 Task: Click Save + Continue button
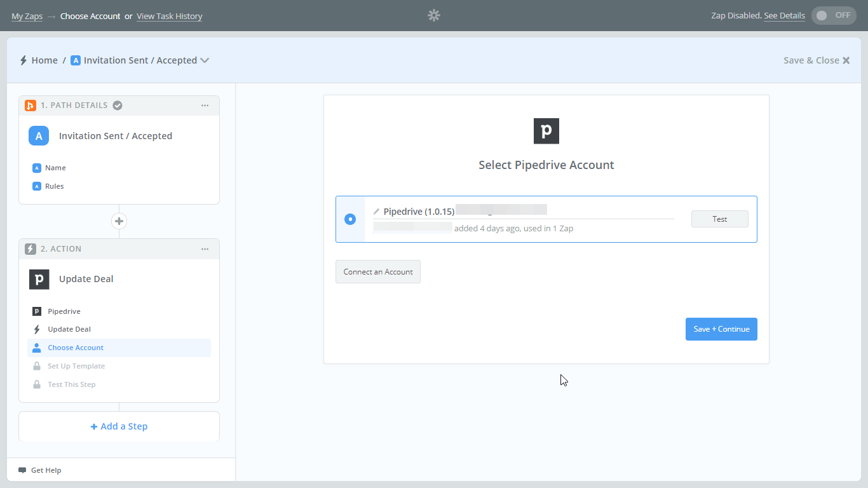(721, 329)
